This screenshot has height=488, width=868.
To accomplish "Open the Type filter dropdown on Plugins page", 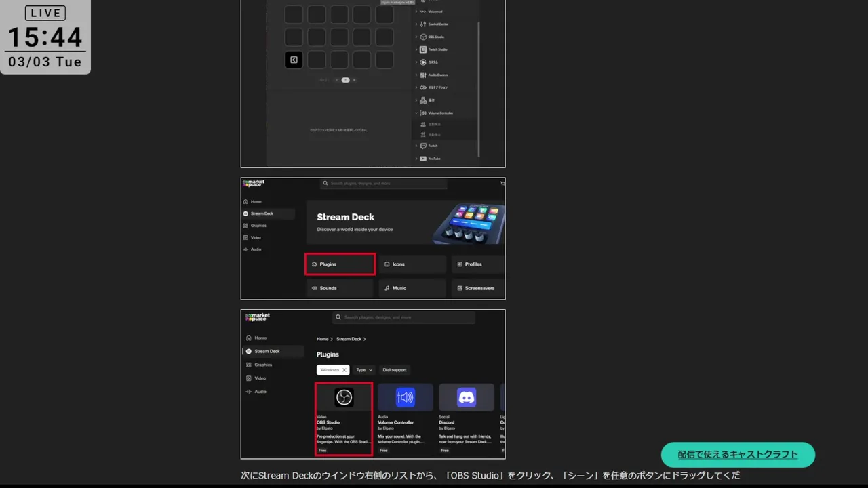I will coord(365,370).
